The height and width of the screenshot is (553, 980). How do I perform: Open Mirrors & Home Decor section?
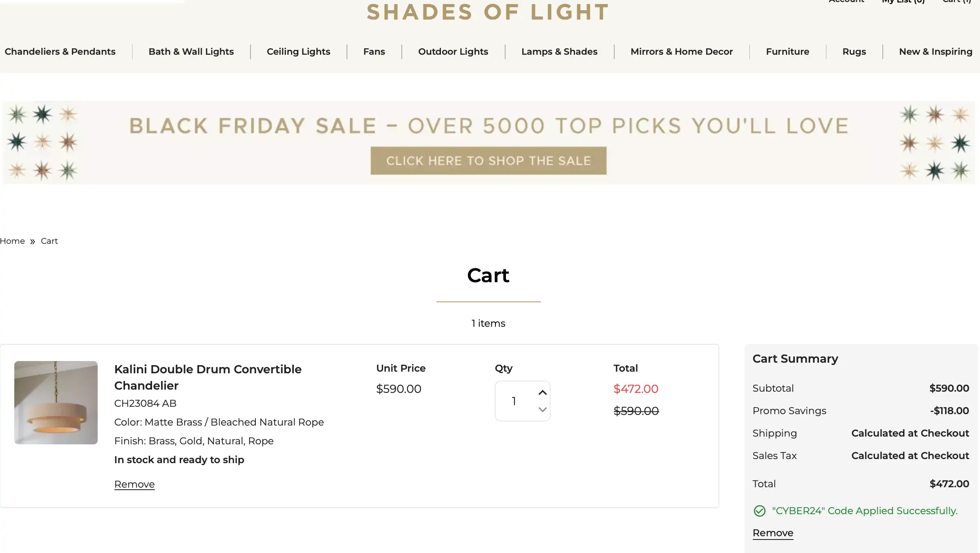point(681,51)
